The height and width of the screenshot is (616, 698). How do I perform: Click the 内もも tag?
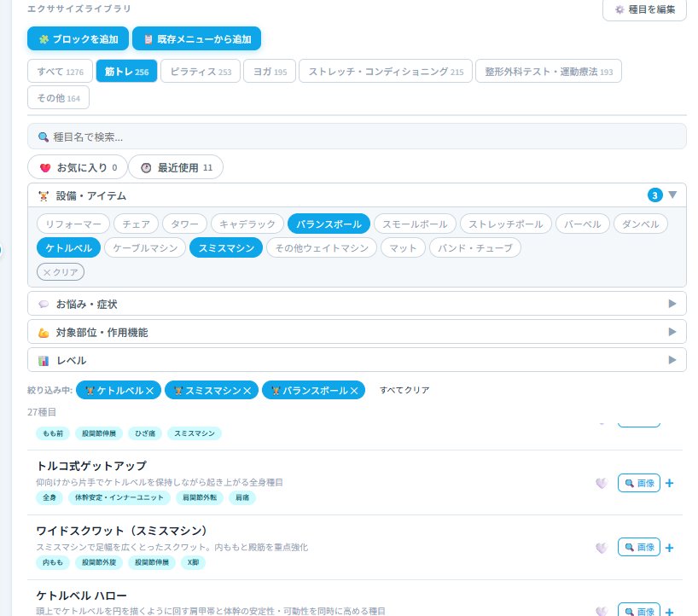pyautogui.click(x=53, y=562)
